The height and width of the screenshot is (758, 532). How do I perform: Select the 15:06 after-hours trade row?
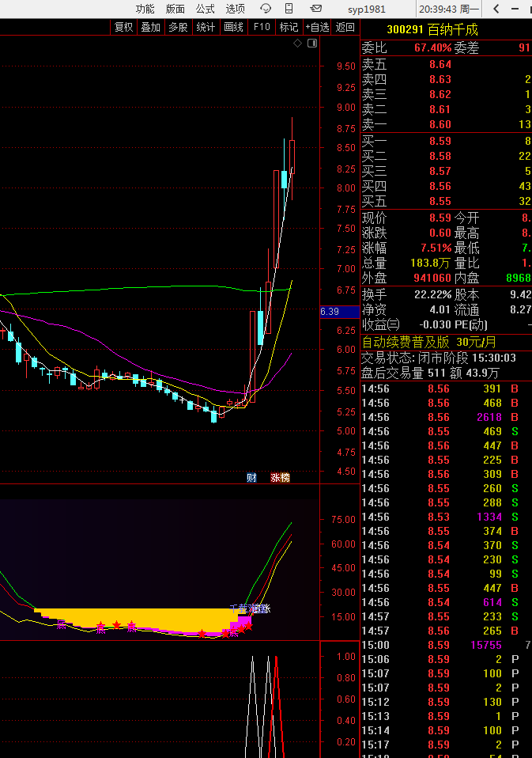coord(446,659)
